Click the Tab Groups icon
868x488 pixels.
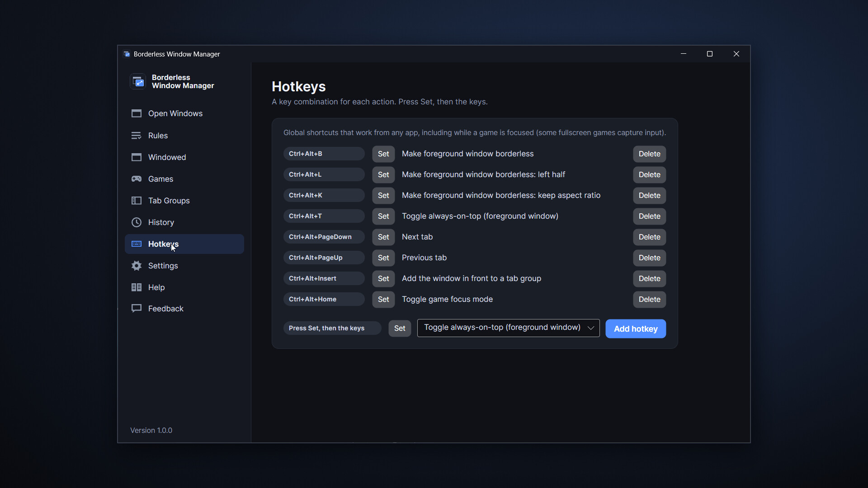(x=137, y=201)
